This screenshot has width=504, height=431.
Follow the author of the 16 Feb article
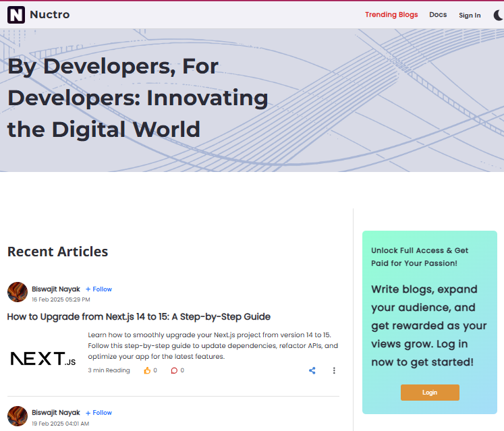[x=99, y=289]
